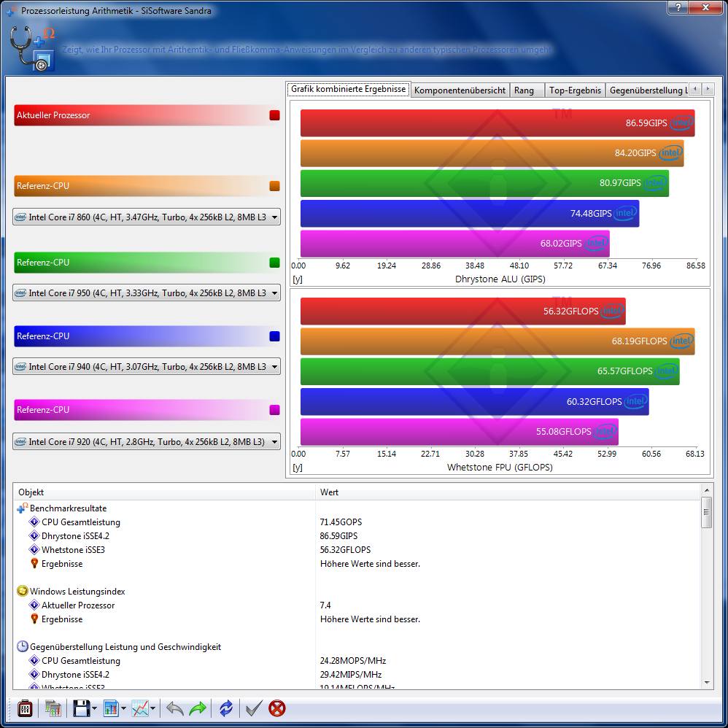Image resolution: width=728 pixels, height=728 pixels.
Task: Click the results list scroll-up arrow
Action: (706, 490)
